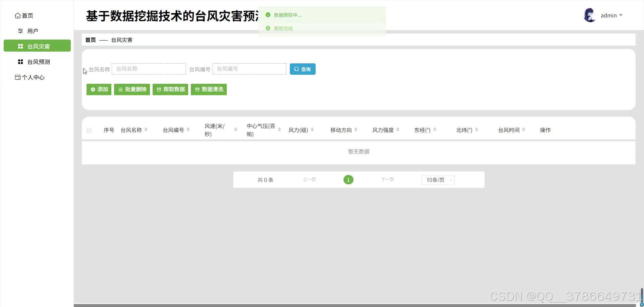Click the magnifier icon on 查询 button
Viewport: 644px width, 307px height.
(x=297, y=69)
